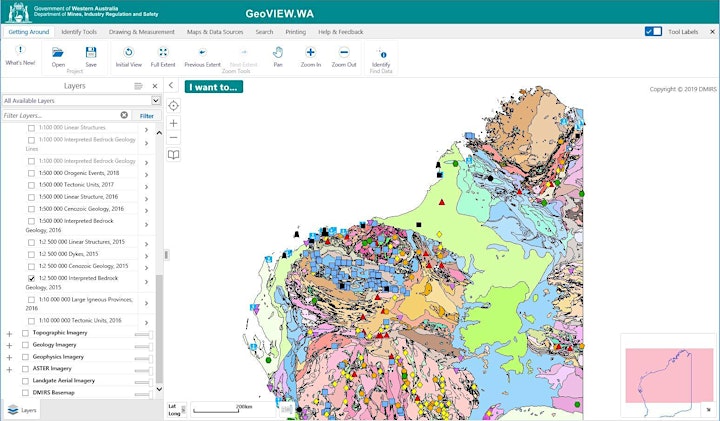Enable Topographic Imagery checkbox
This screenshot has width=720, height=421.
(x=25, y=333)
